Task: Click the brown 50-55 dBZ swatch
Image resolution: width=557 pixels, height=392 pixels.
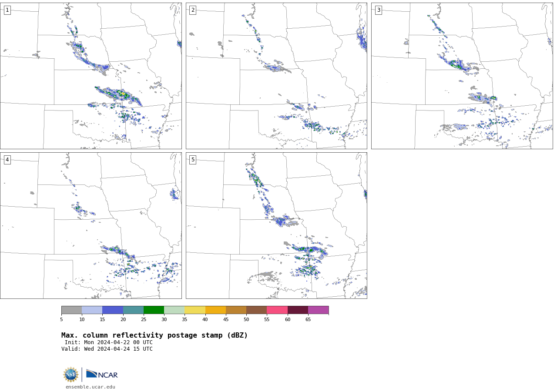Action: [256, 310]
